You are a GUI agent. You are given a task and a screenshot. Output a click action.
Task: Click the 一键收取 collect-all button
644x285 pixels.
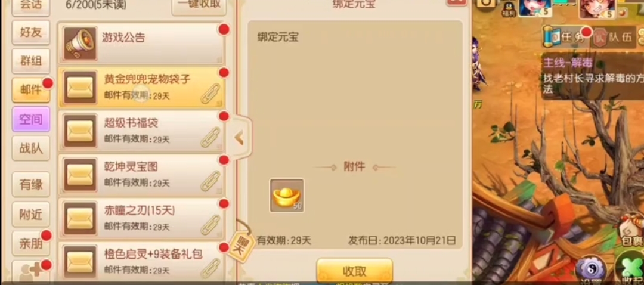pyautogui.click(x=199, y=5)
